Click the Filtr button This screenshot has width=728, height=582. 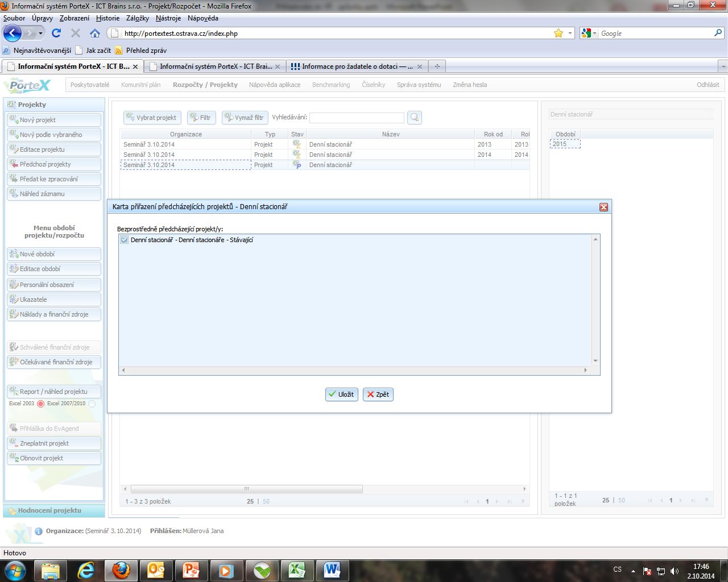coord(201,118)
